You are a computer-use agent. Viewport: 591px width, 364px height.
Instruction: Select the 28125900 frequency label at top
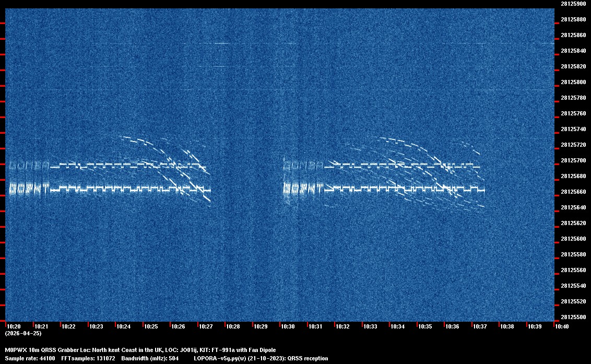tap(573, 4)
